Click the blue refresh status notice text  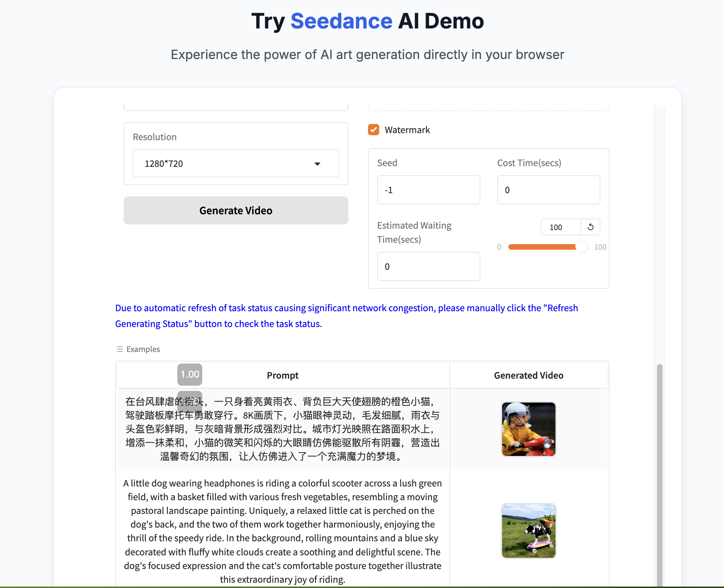(x=347, y=315)
